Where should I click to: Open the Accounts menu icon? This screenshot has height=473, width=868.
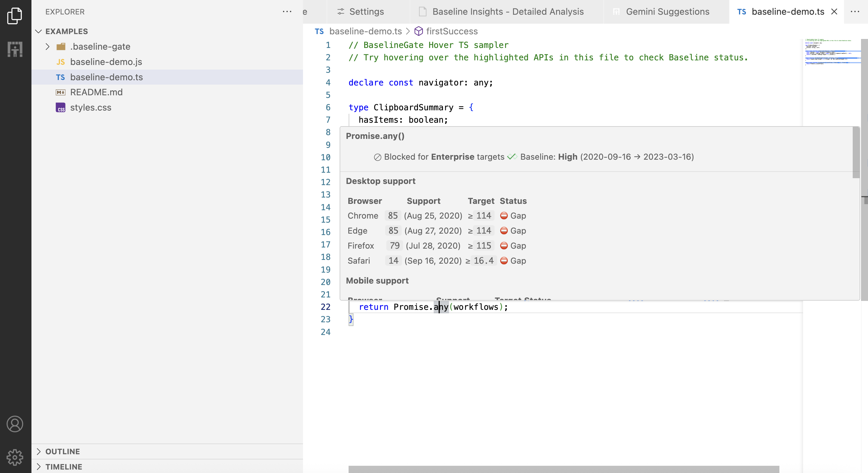coord(15,424)
